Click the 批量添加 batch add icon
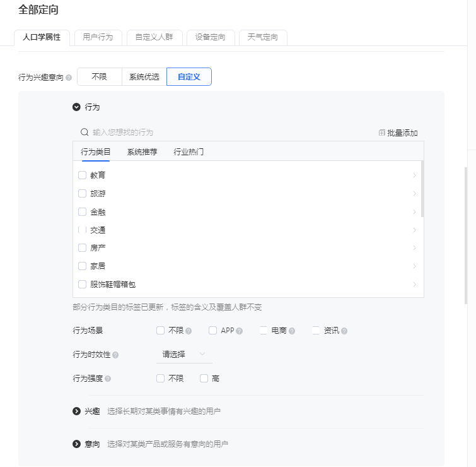 pos(381,133)
